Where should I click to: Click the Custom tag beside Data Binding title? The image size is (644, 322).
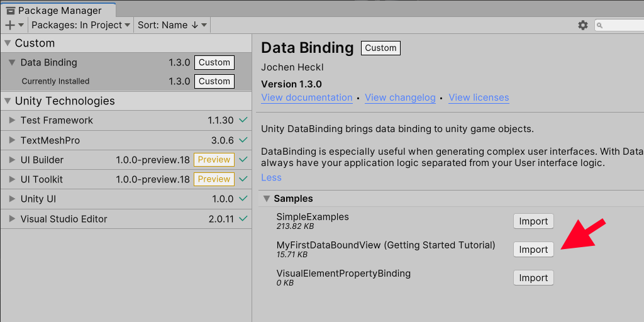pos(380,48)
